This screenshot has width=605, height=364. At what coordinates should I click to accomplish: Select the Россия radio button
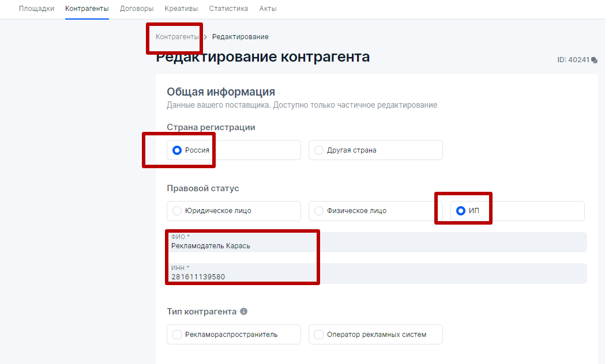click(178, 150)
